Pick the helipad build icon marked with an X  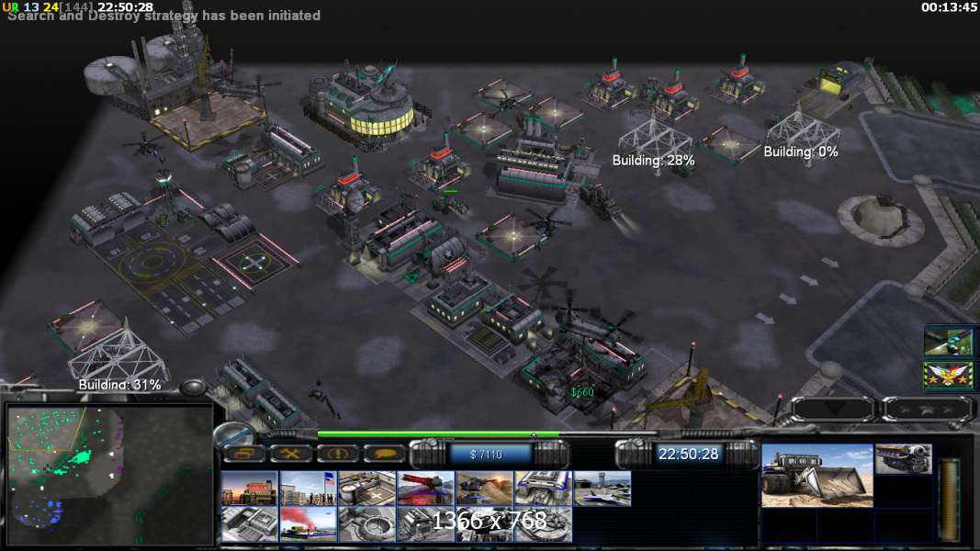366,489
